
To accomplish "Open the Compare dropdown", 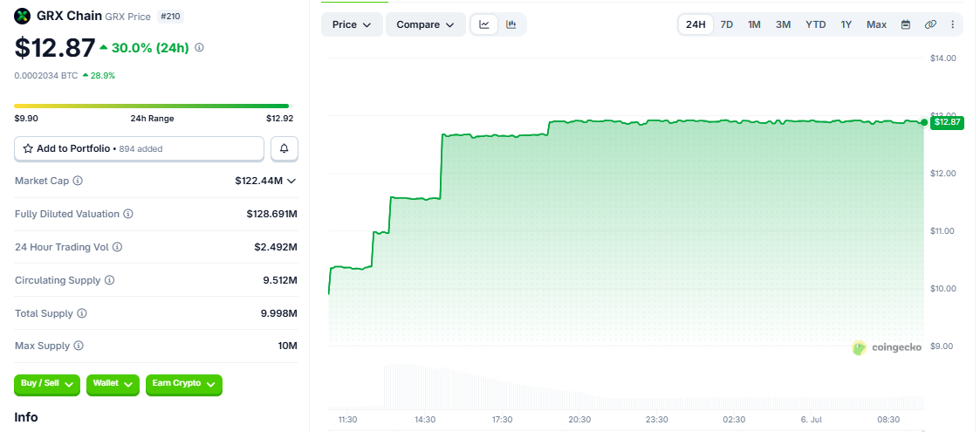I will tap(426, 24).
